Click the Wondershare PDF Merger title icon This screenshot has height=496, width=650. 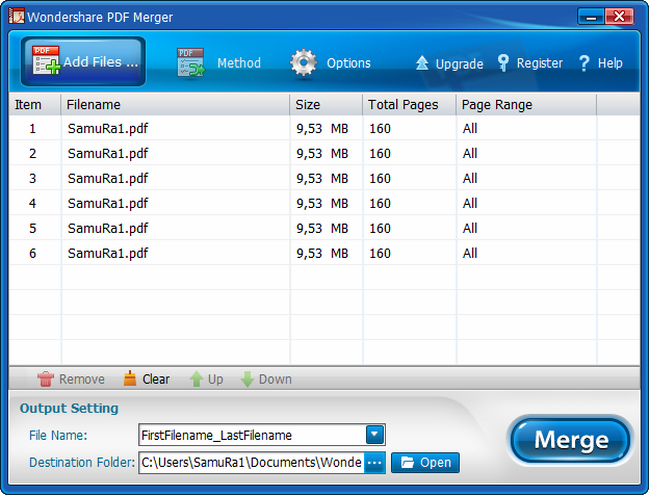point(17,17)
